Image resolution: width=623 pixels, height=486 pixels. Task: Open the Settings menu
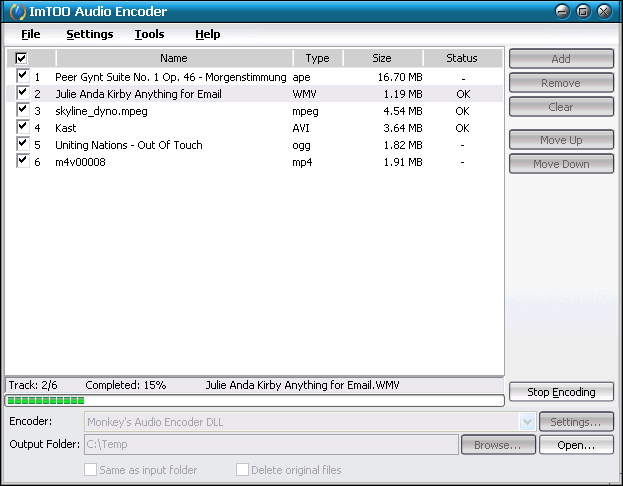pos(89,34)
